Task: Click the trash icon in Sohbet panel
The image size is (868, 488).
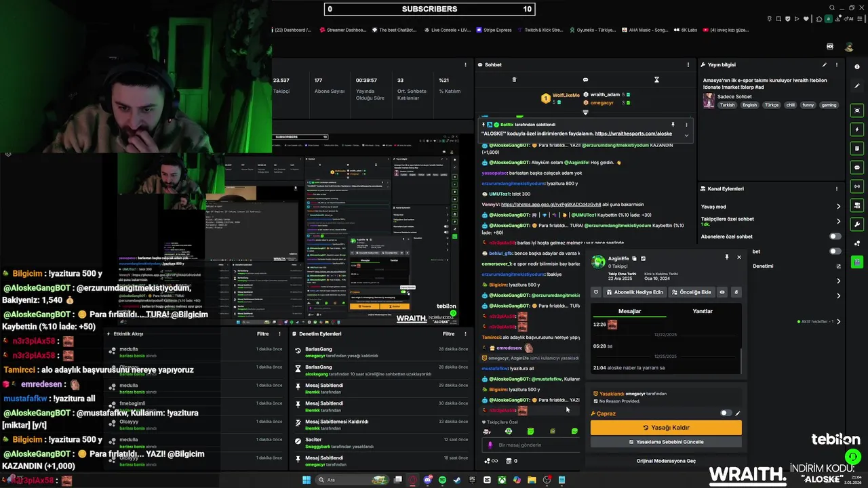Action: pyautogui.click(x=514, y=80)
